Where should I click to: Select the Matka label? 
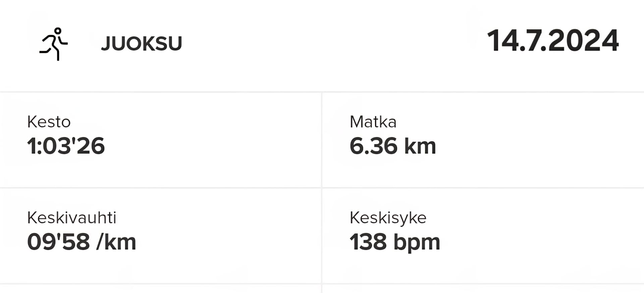[373, 122]
